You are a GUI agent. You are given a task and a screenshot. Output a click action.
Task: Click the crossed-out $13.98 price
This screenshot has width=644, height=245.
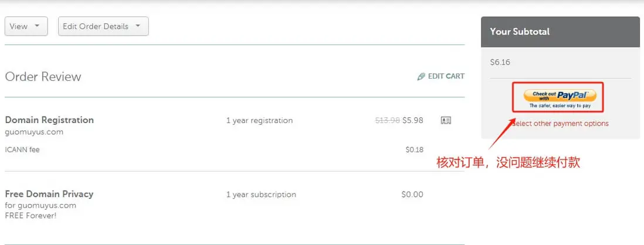pyautogui.click(x=387, y=120)
